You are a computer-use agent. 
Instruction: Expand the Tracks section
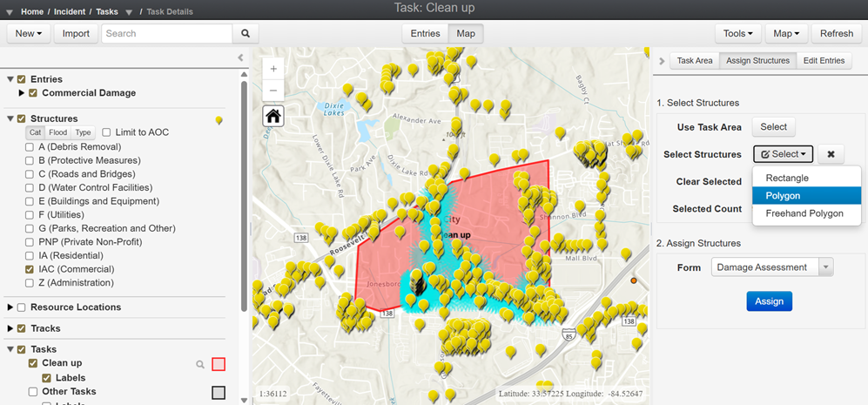click(10, 328)
